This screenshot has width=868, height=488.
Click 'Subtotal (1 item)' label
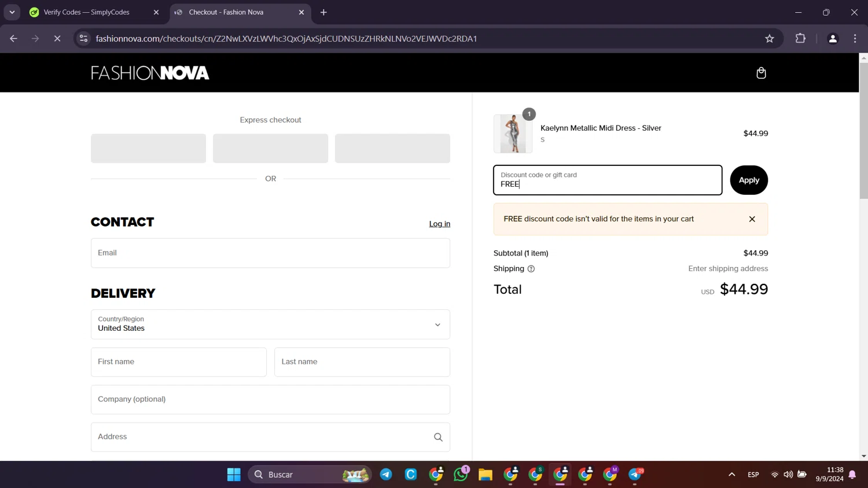point(521,253)
